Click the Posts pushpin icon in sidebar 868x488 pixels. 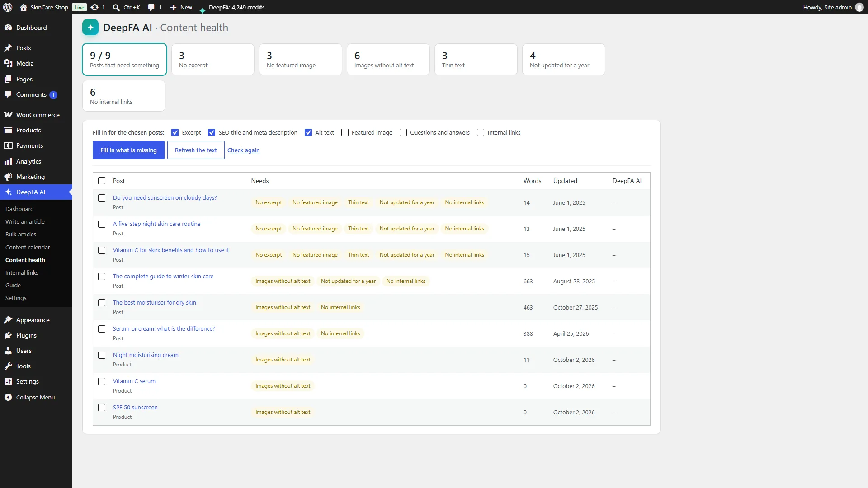pyautogui.click(x=8, y=48)
